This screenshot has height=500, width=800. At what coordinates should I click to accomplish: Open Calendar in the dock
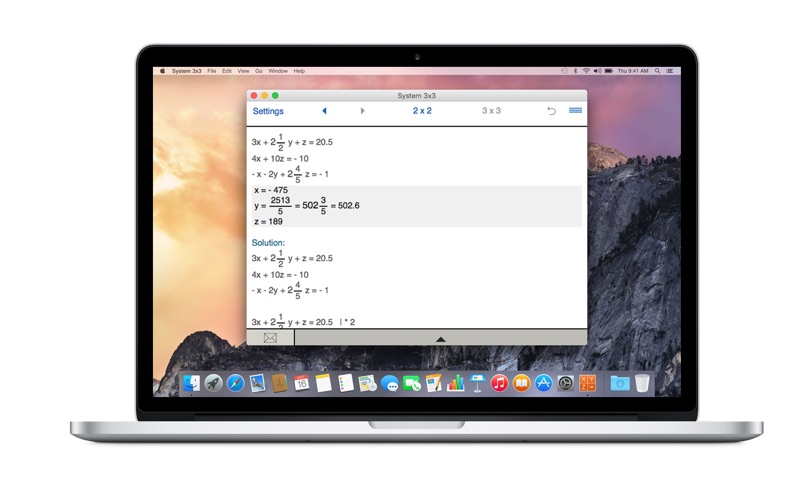301,383
